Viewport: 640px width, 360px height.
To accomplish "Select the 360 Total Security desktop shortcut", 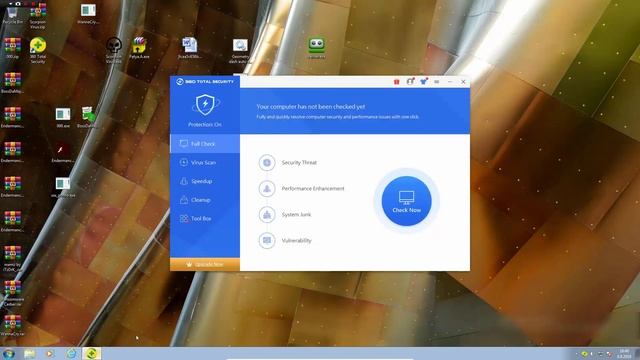I will pos(38,50).
